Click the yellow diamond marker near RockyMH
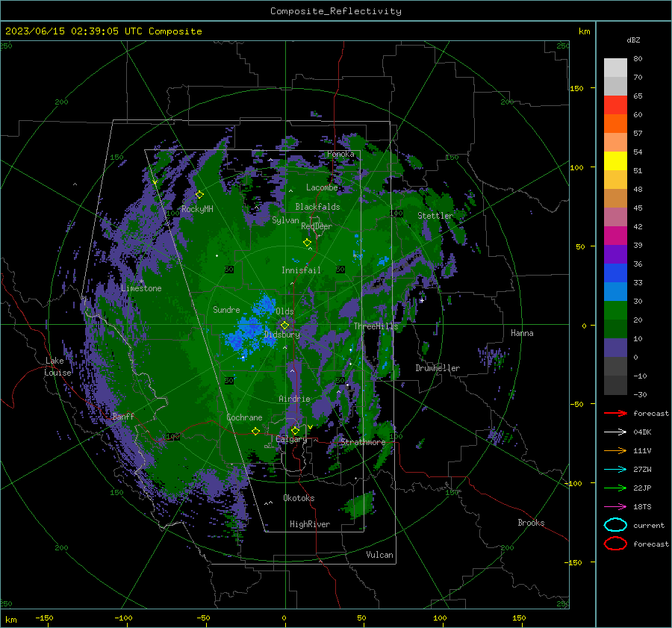Viewport: 672px width, 628px height. (199, 195)
